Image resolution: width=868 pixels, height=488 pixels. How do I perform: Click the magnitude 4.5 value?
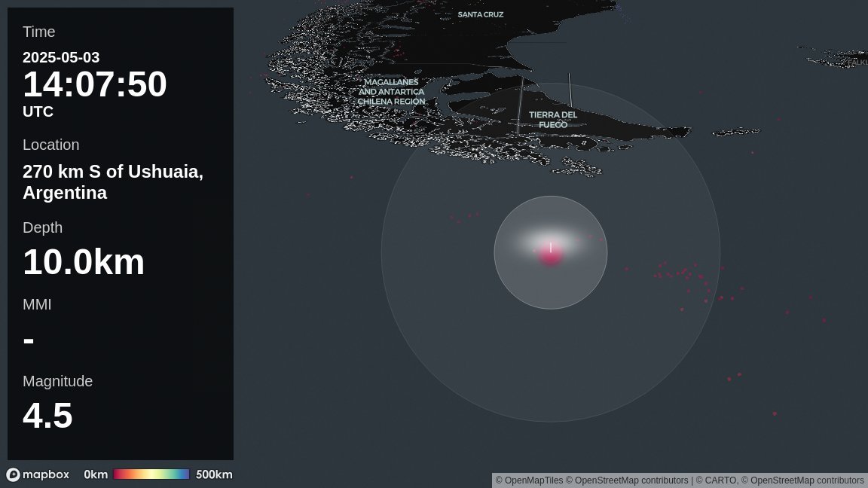[47, 416]
